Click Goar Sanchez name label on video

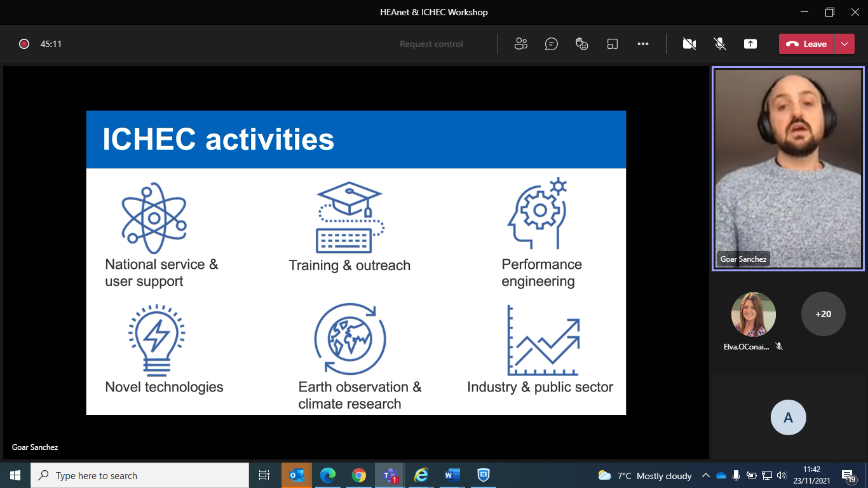(743, 259)
